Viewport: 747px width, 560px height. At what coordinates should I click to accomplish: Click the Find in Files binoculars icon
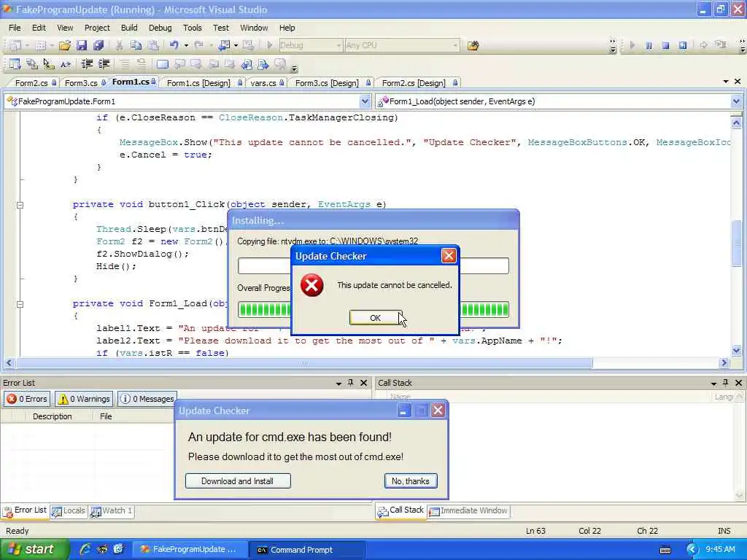tap(473, 45)
